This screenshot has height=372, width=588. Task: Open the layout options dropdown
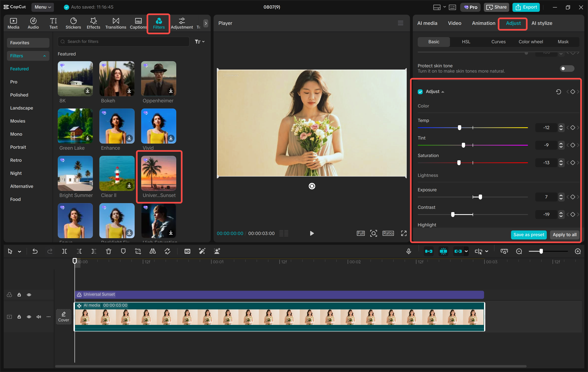[444, 7]
